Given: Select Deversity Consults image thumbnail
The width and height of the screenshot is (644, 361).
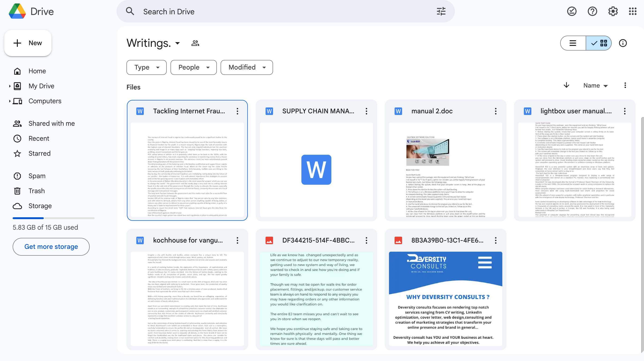Looking at the screenshot, I should coord(445,299).
